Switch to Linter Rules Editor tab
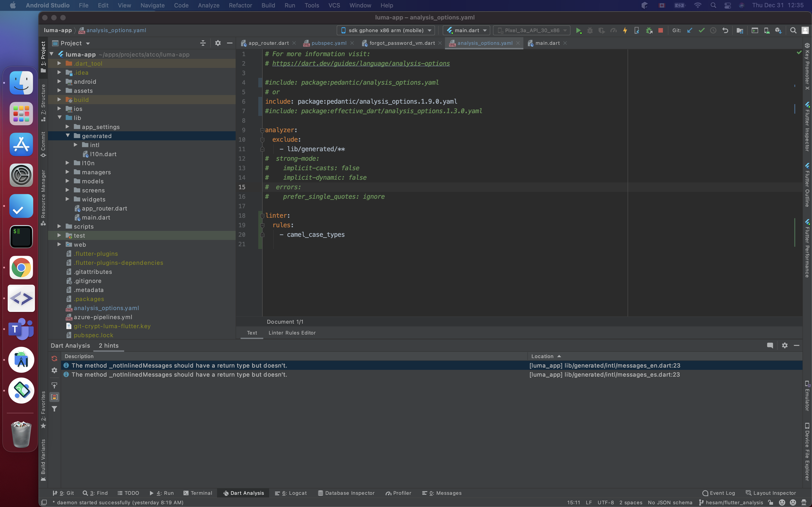812x507 pixels. (292, 332)
